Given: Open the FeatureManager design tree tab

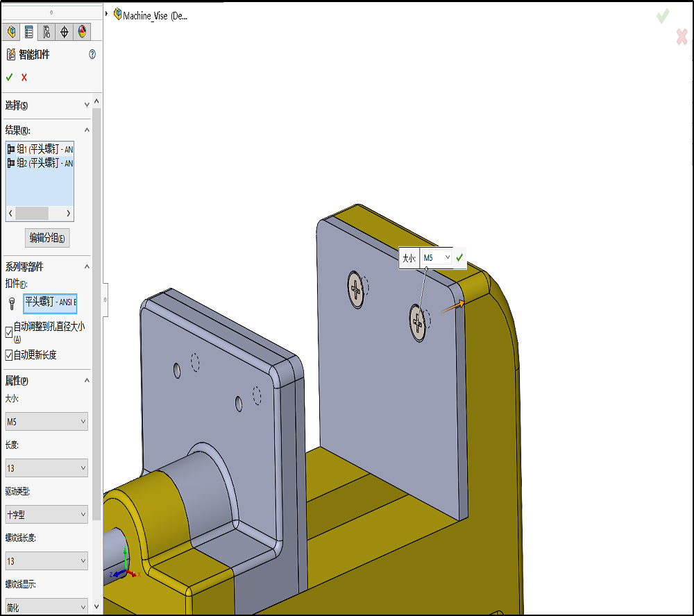Looking at the screenshot, I should pyautogui.click(x=11, y=31).
